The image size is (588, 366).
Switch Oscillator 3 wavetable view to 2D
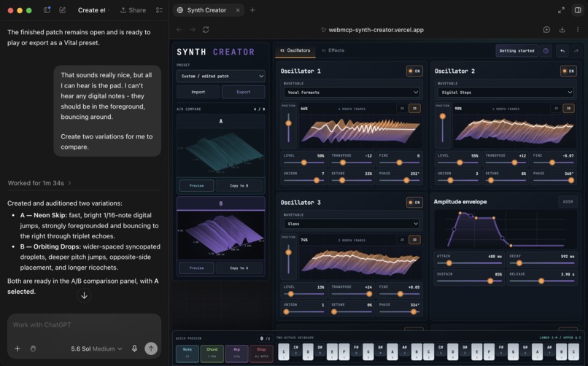402,239
